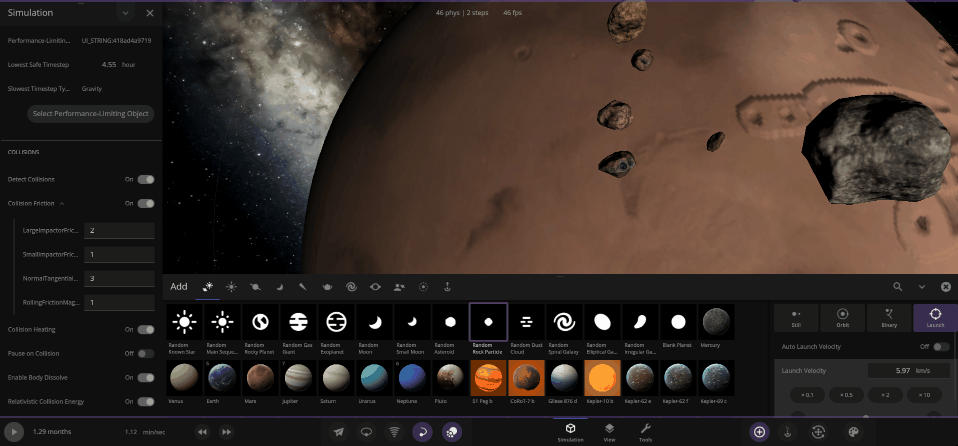Click the speed up time fast-forward icon

point(226,432)
